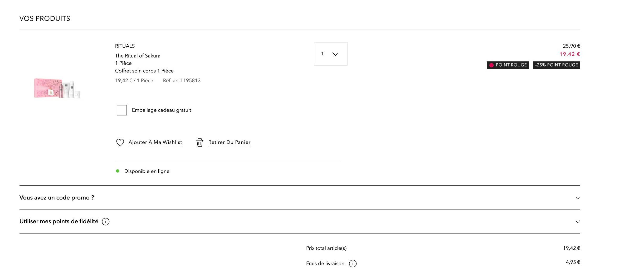Click the -25% POINT ROUGE badge
Viewport: 644px width, 272px height.
tap(557, 65)
